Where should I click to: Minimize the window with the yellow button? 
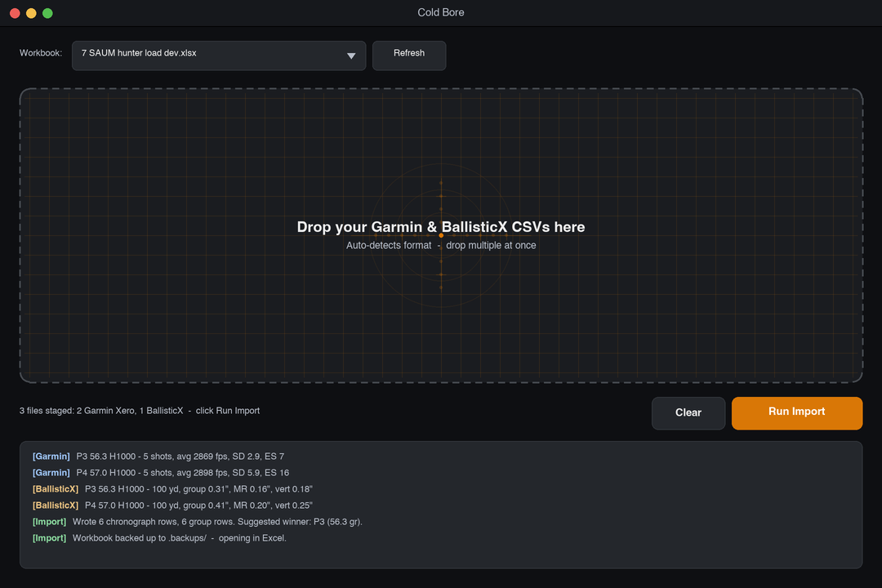[x=32, y=13]
